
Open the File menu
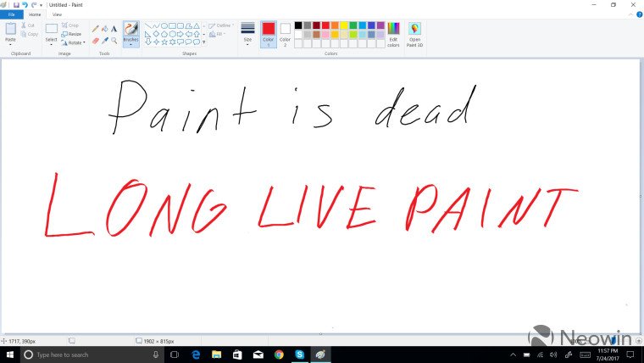(12, 14)
